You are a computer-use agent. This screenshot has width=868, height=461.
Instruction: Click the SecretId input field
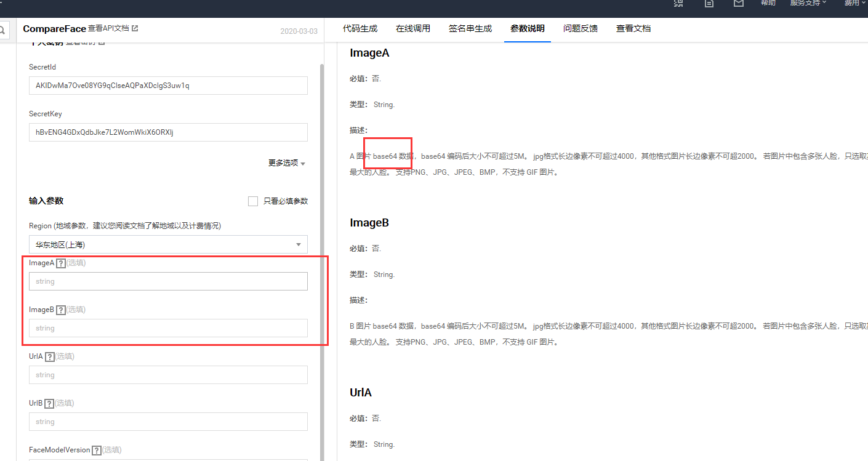(x=168, y=86)
